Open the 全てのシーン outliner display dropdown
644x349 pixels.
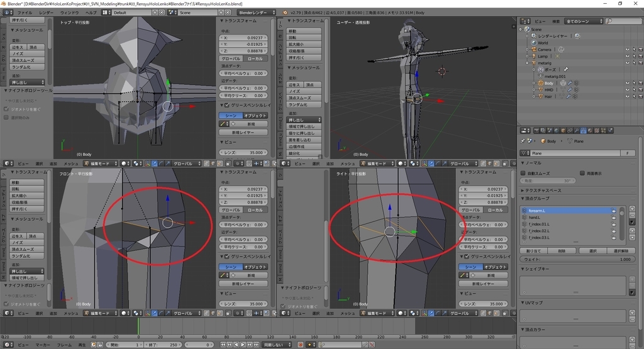584,21
